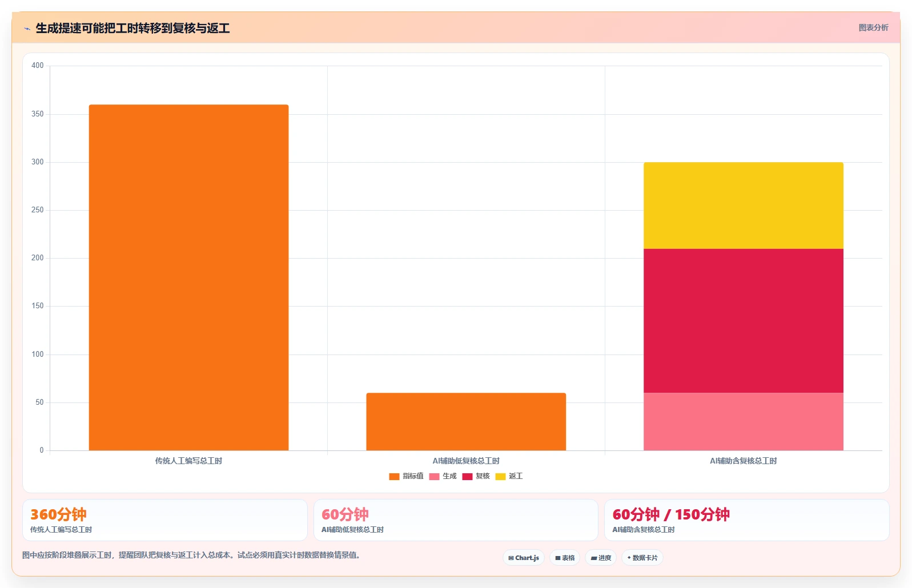The width and height of the screenshot is (912, 588).
Task: Click the 360分钟 stat value
Action: [58, 514]
